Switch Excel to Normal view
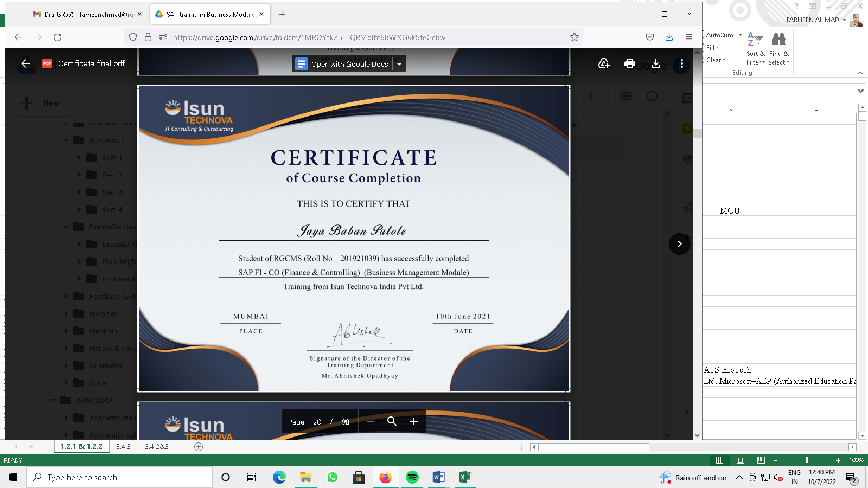Image resolution: width=868 pixels, height=488 pixels. (719, 460)
